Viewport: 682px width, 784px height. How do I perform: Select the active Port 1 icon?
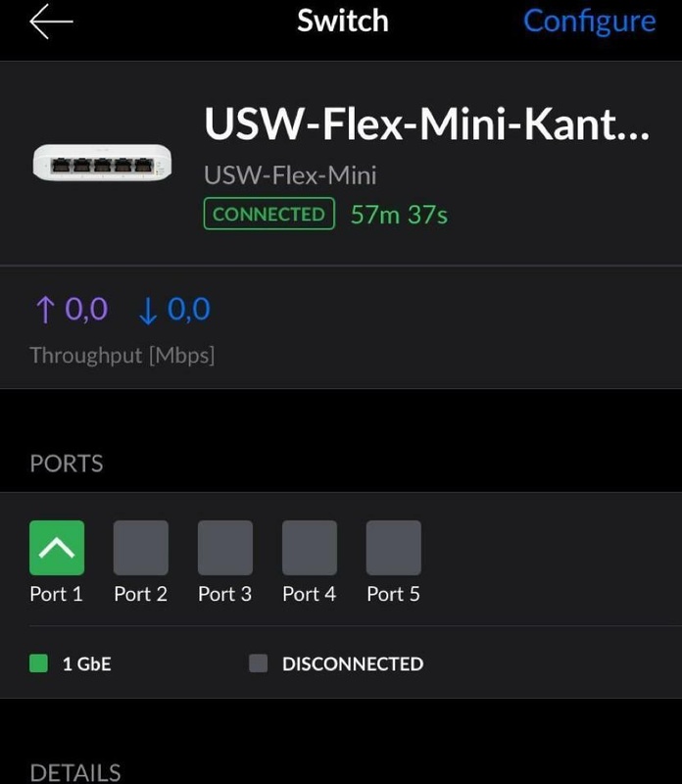click(x=57, y=547)
